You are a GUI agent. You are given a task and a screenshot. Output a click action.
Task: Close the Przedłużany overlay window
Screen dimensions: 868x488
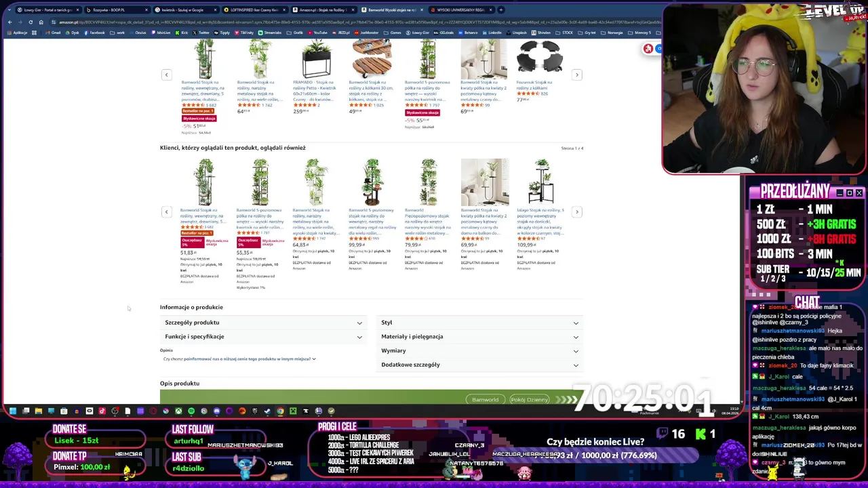coord(859,193)
